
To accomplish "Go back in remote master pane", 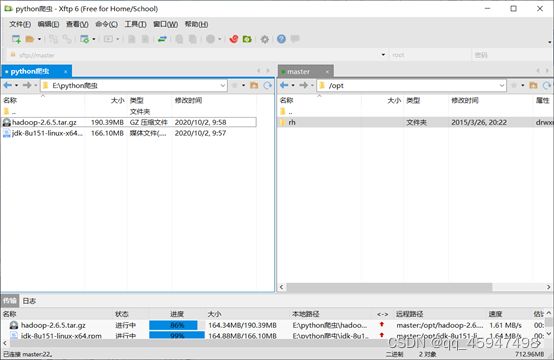I will pyautogui.click(x=284, y=85).
